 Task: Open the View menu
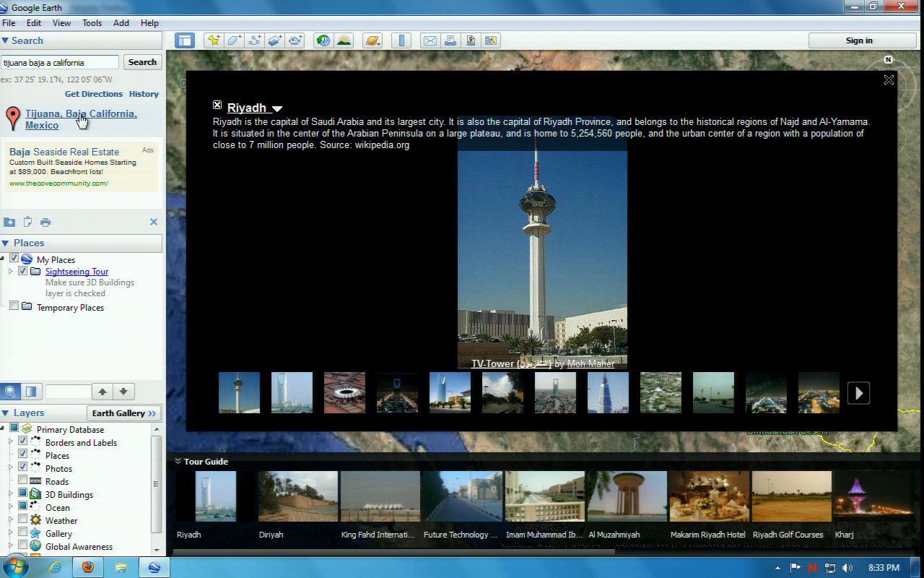[61, 23]
